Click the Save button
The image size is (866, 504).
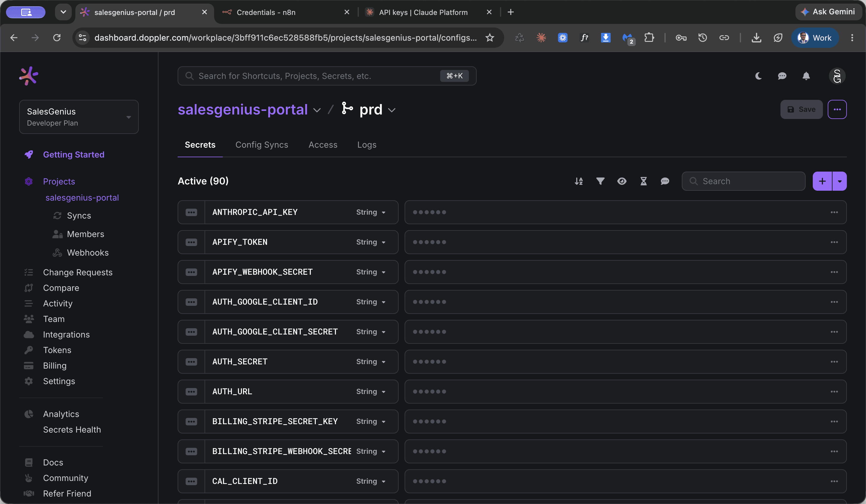tap(801, 109)
